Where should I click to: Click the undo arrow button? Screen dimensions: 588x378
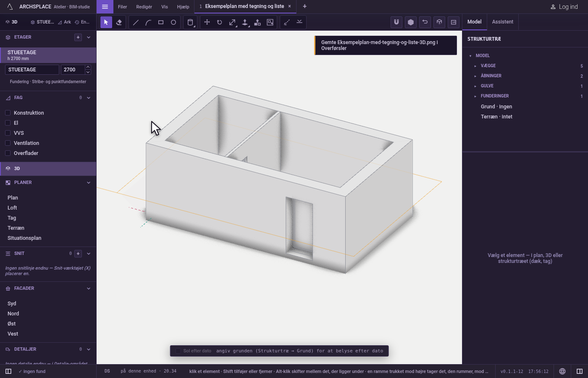pyautogui.click(x=425, y=22)
